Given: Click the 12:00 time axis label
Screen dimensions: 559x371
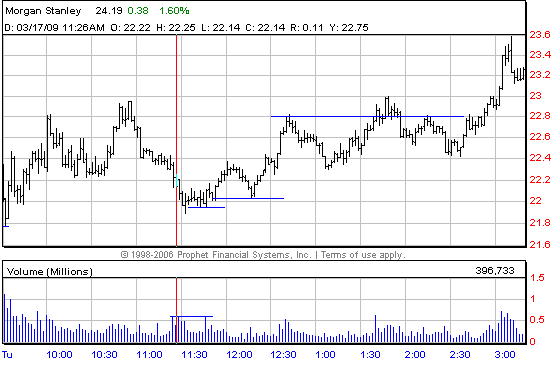Looking at the screenshot, I should [x=239, y=355].
